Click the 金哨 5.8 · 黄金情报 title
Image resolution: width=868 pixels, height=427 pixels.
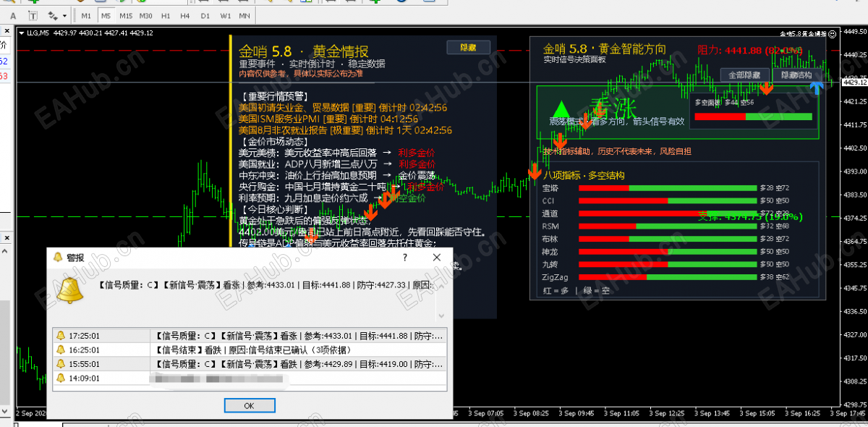[x=304, y=51]
